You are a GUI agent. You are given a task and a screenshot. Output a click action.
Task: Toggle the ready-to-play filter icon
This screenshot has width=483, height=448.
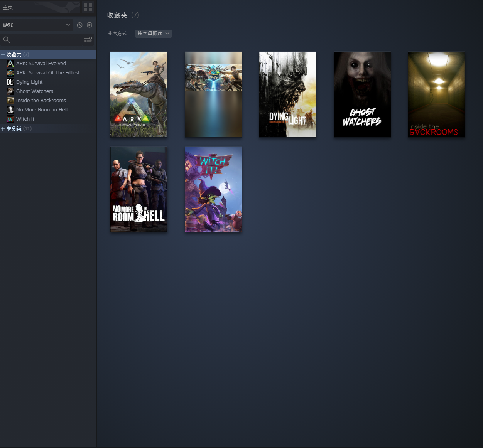90,25
